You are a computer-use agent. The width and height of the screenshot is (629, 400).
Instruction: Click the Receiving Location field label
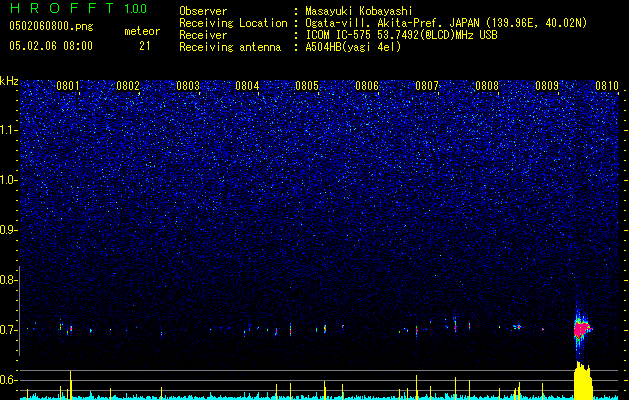(233, 23)
